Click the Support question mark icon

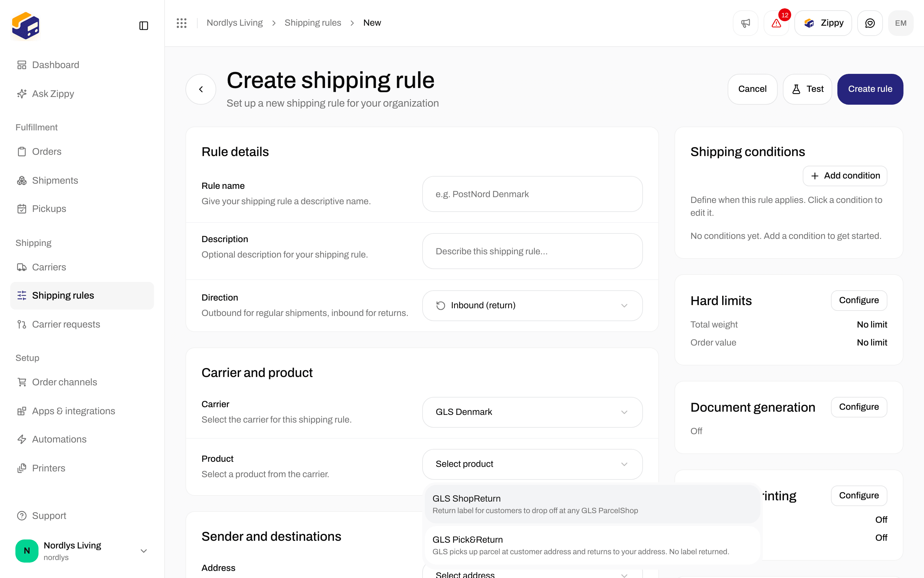pos(22,516)
